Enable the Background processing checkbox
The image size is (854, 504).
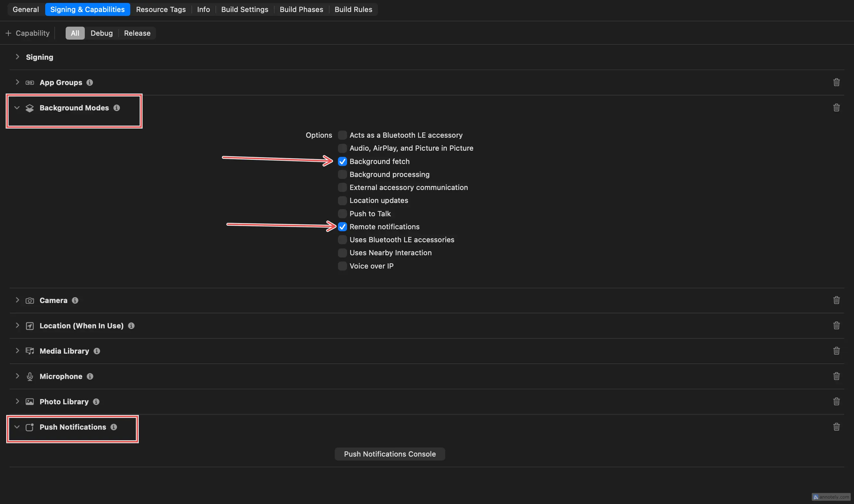342,174
